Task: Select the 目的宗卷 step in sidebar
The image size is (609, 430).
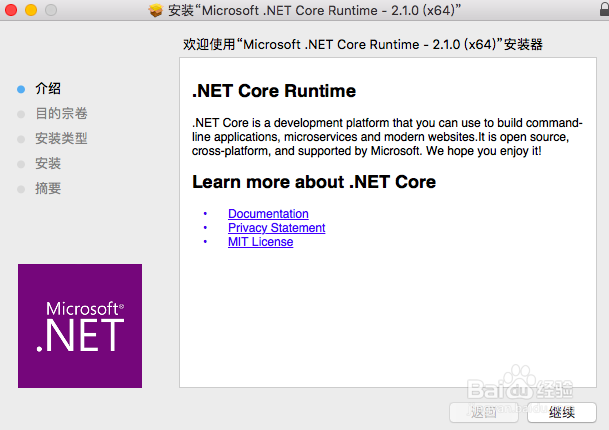Action: [61, 113]
